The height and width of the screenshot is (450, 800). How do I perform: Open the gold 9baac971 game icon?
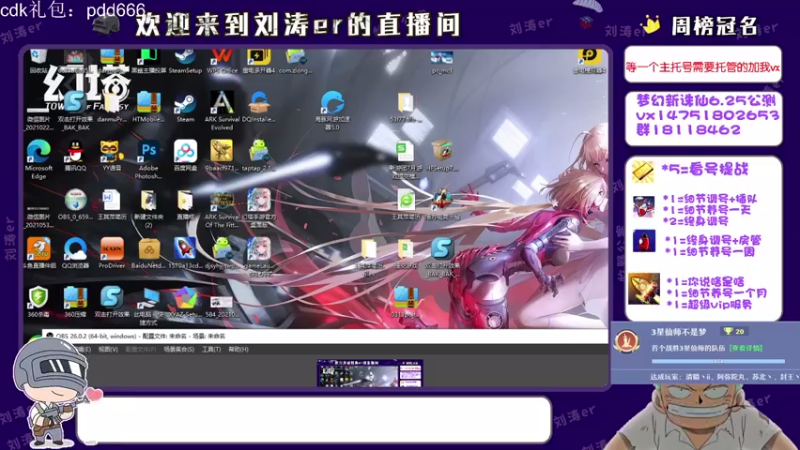[222, 156]
